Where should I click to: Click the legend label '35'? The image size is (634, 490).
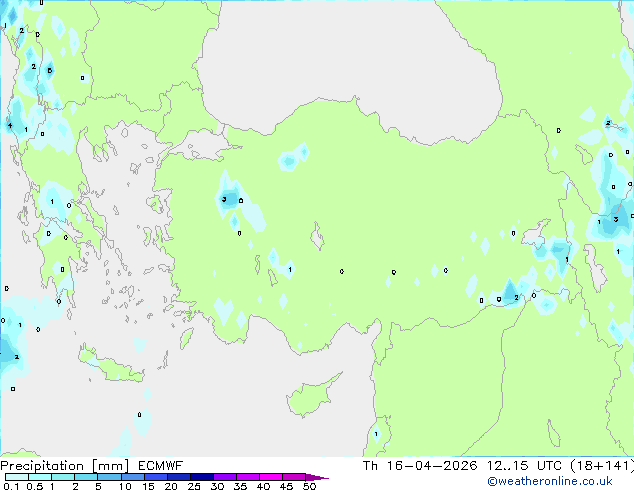click(240, 486)
